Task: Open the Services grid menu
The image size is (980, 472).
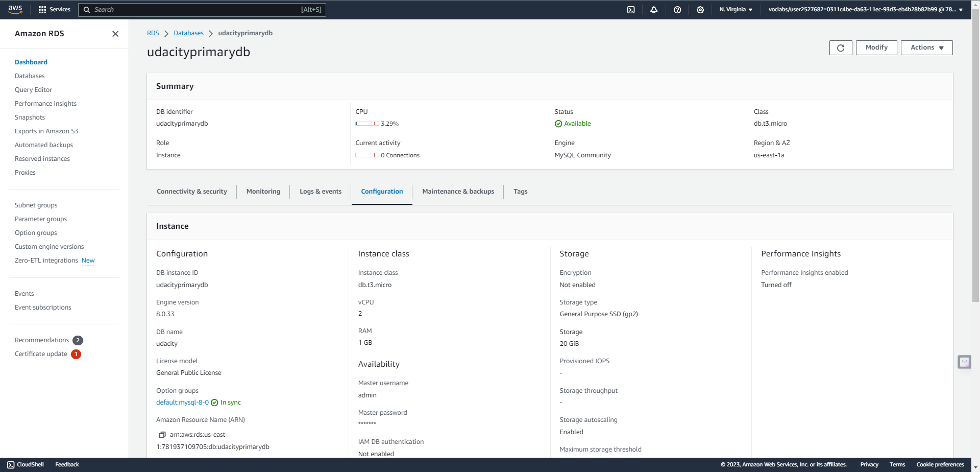Action: coord(54,10)
